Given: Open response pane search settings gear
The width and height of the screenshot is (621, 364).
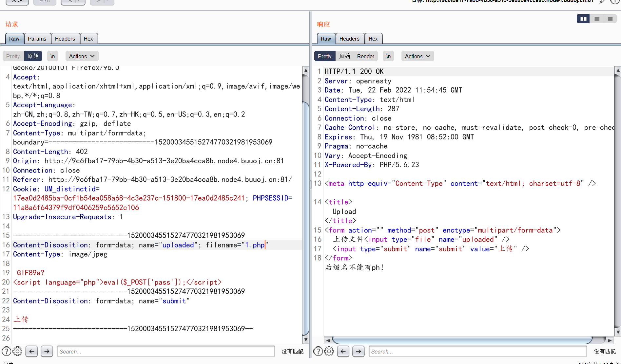Looking at the screenshot, I should (x=329, y=351).
